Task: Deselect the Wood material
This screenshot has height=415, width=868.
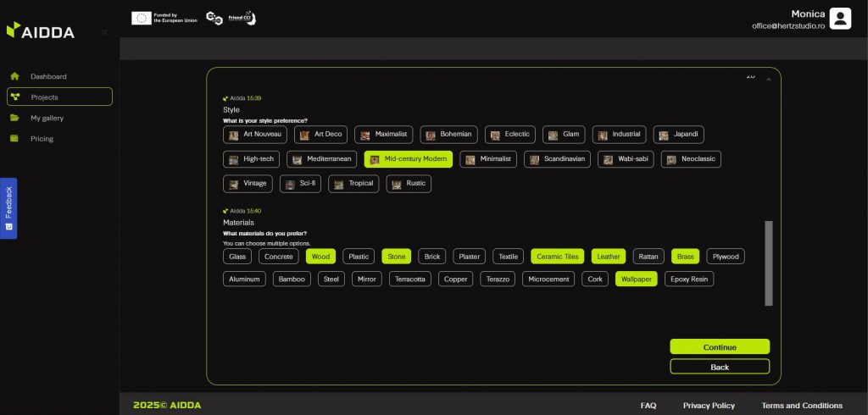Action: [320, 256]
